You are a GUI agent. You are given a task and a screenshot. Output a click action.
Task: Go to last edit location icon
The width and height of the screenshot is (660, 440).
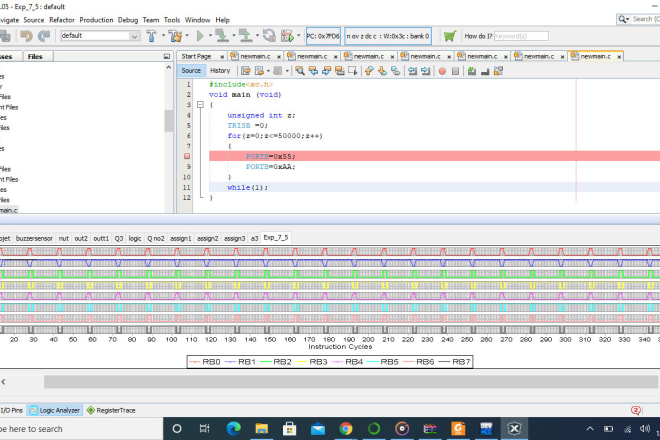246,71
